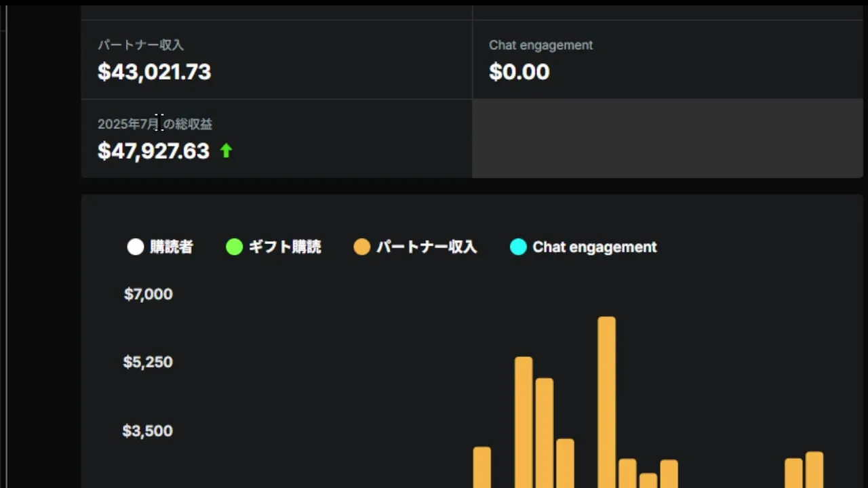Click the $3,500 y-axis label
Screen dimensions: 868x488
coord(148,431)
